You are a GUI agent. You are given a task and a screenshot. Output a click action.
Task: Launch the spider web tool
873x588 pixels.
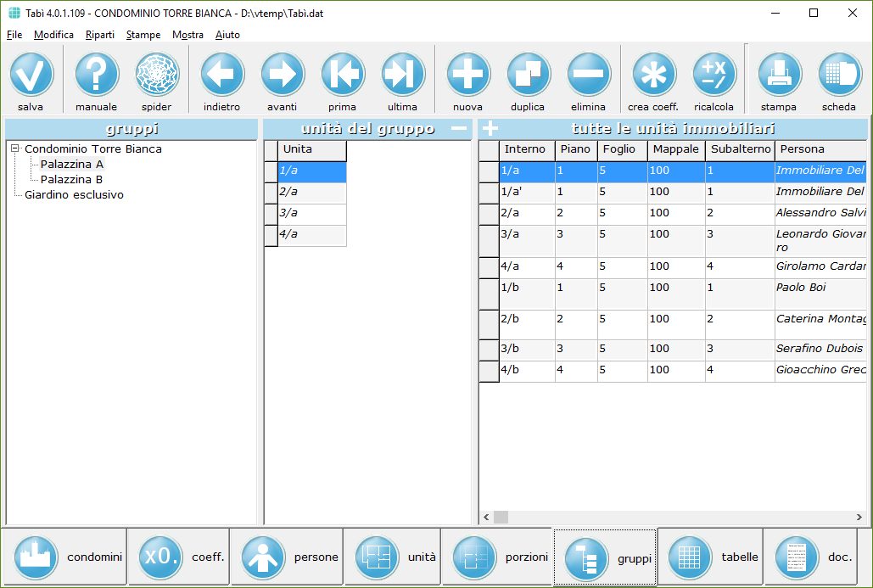click(x=157, y=75)
